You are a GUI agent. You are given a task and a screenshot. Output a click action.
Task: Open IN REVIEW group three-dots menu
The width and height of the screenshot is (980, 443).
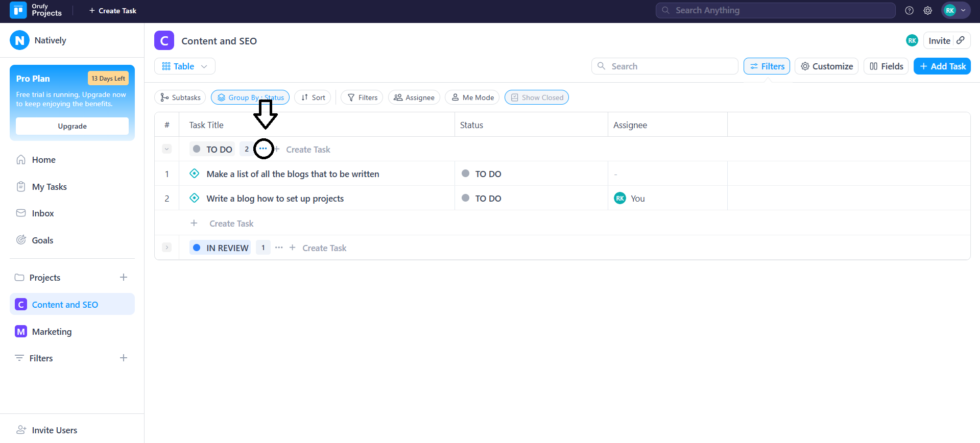[x=279, y=248]
